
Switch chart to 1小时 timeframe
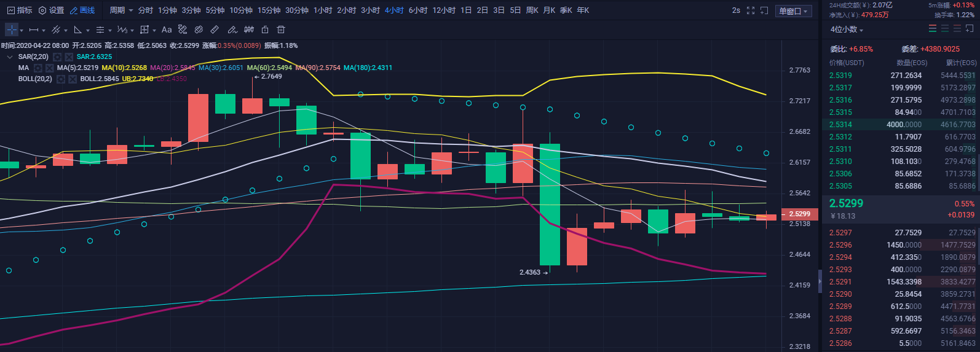coord(323,10)
